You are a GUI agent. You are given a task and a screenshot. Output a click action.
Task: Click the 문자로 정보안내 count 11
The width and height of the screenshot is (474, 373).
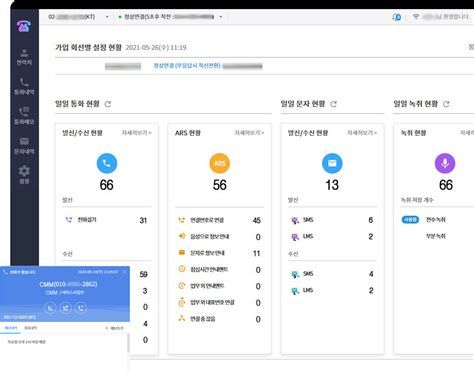point(256,253)
